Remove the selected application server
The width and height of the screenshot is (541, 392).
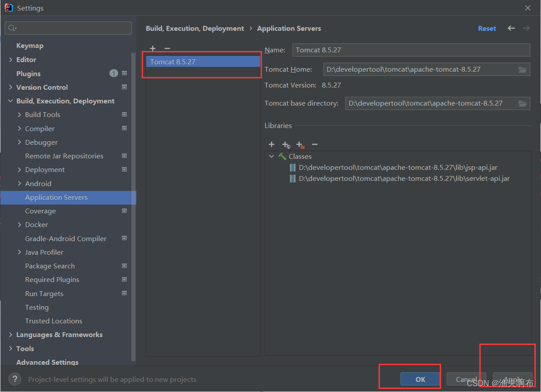pyautogui.click(x=167, y=48)
